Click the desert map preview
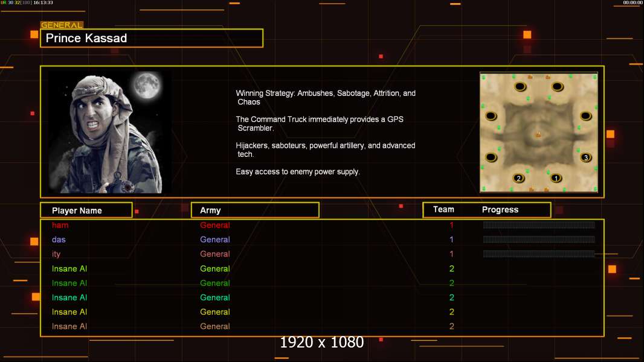 pyautogui.click(x=538, y=132)
